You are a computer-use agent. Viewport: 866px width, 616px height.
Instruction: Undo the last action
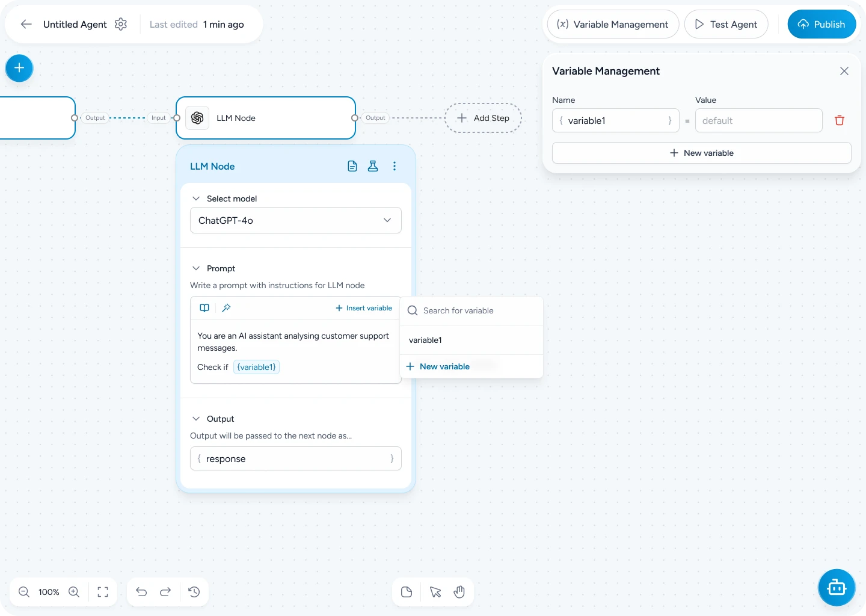click(x=141, y=592)
